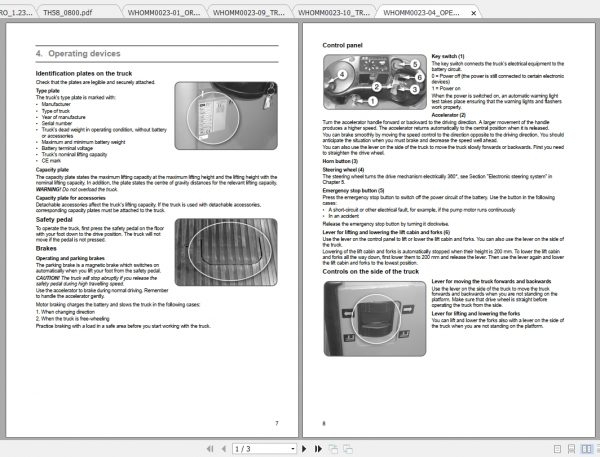Click the 'Key switch (1)' label
The width and height of the screenshot is (600, 457).
coord(448,56)
